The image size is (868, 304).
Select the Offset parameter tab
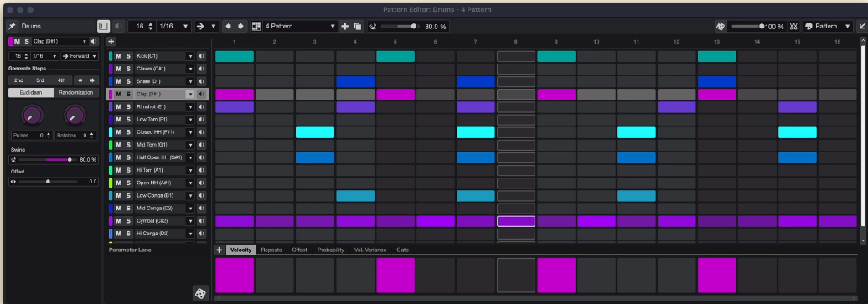coord(299,250)
